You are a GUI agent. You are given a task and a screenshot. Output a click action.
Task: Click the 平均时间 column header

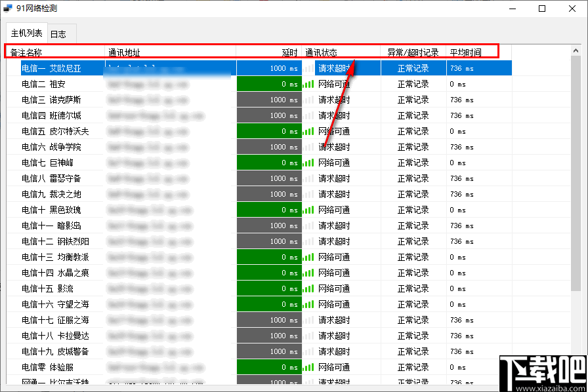point(478,52)
